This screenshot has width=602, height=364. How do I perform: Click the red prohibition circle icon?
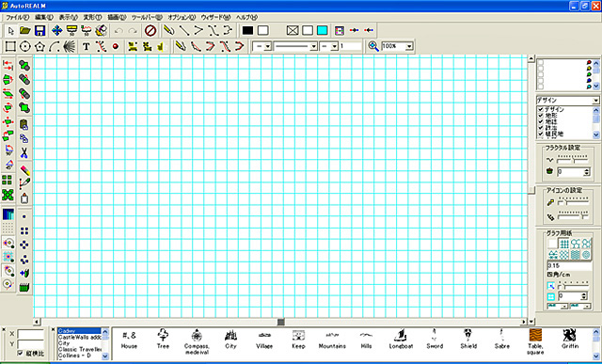pos(150,30)
